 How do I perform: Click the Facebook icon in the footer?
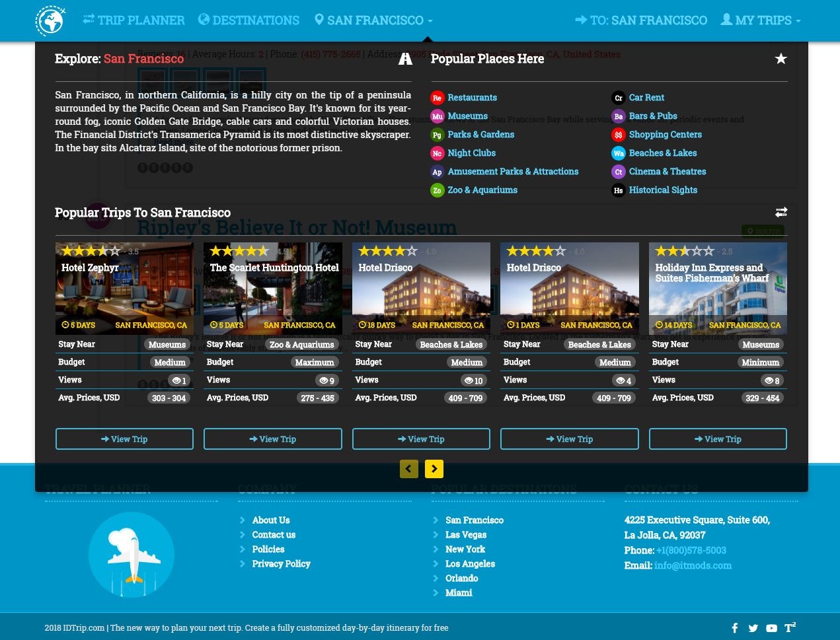click(x=734, y=627)
